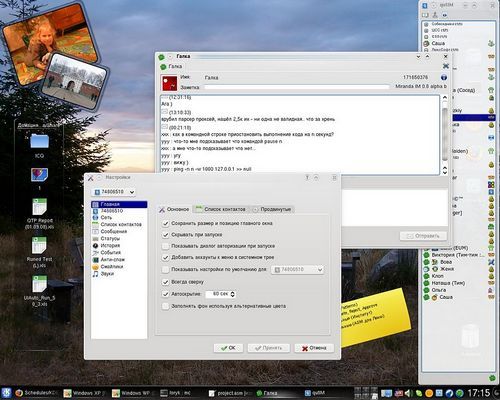Enable Показывать диалог авторизации при запуске
This screenshot has width=500, height=400.
coord(166,246)
